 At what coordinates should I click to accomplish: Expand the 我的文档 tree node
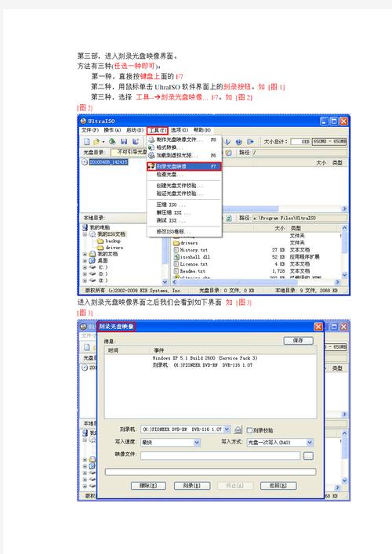pyautogui.click(x=85, y=254)
